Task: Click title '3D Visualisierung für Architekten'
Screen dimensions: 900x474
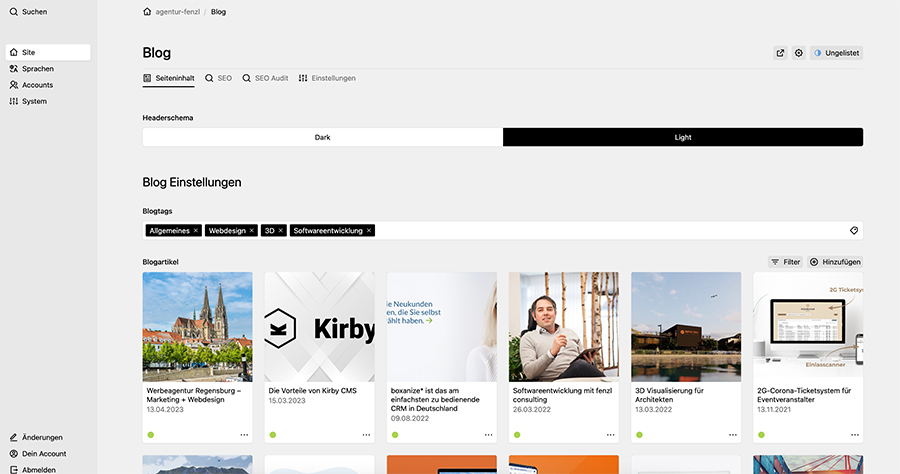Action: click(x=669, y=395)
